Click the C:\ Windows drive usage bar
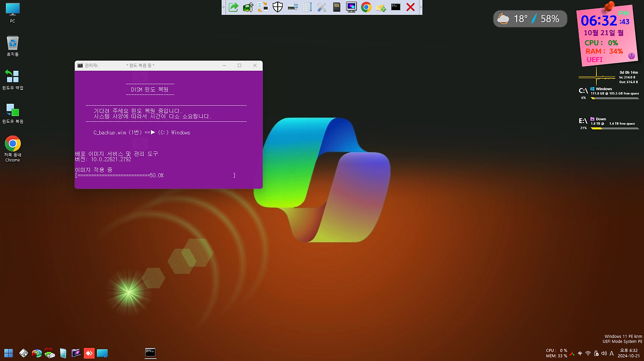Screen dimensions: 644x361 click(614, 98)
